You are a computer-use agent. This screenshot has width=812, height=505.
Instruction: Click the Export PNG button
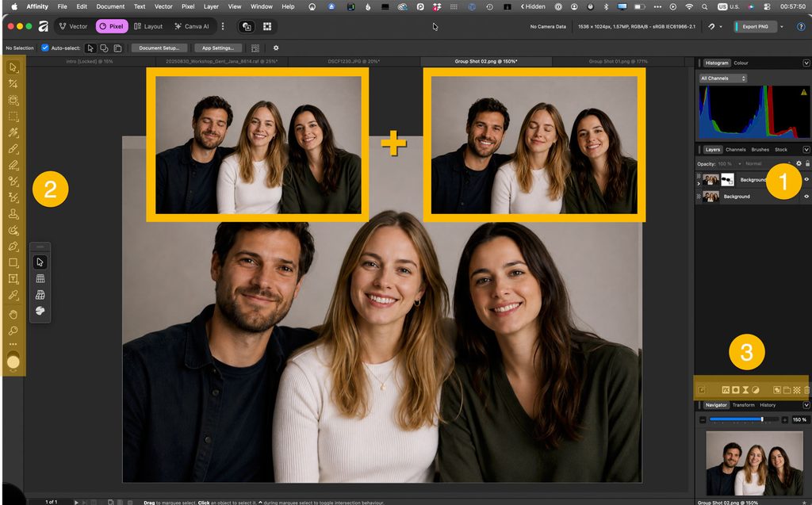(x=756, y=26)
